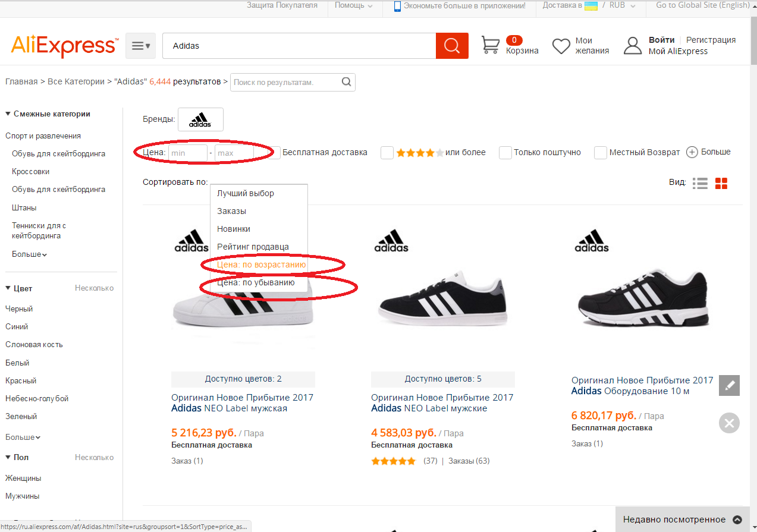Image resolution: width=757 pixels, height=532 pixels.
Task: Switch to list view layout
Action: tap(700, 183)
